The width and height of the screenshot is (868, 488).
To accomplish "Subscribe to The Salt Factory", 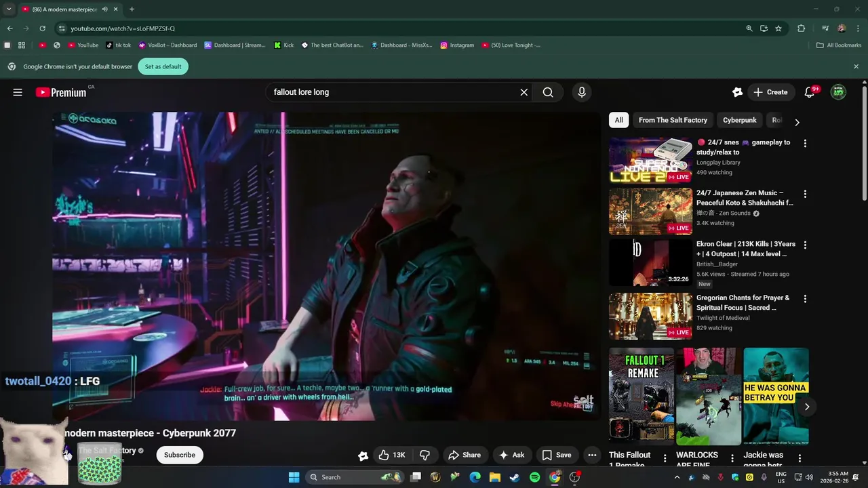I will [x=179, y=455].
